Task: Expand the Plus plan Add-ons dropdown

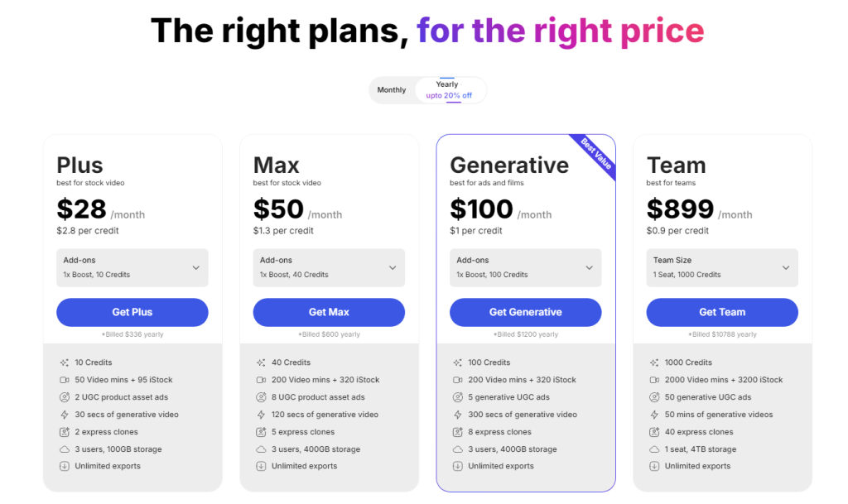Action: tap(132, 267)
